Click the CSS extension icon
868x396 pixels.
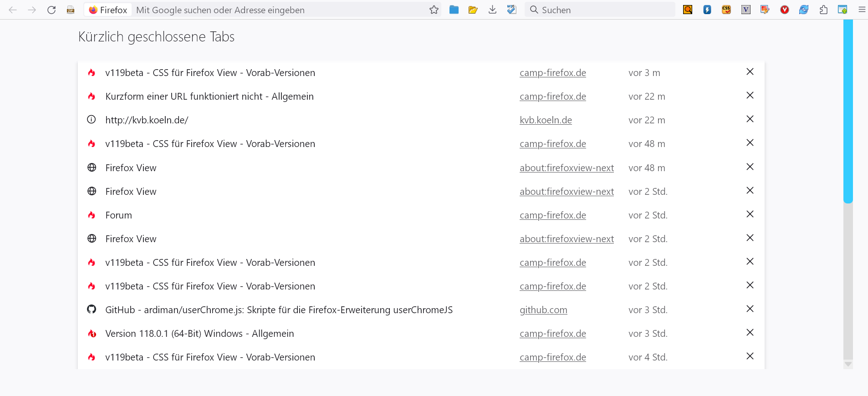pyautogui.click(x=726, y=10)
